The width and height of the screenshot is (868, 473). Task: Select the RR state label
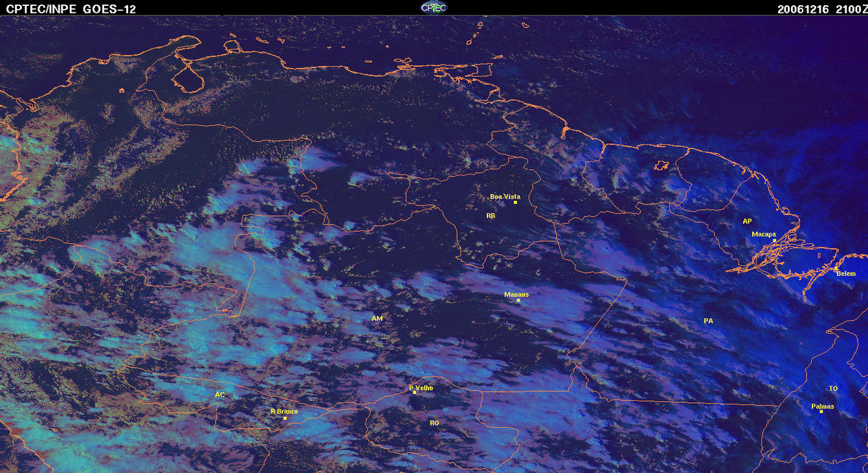tap(491, 215)
